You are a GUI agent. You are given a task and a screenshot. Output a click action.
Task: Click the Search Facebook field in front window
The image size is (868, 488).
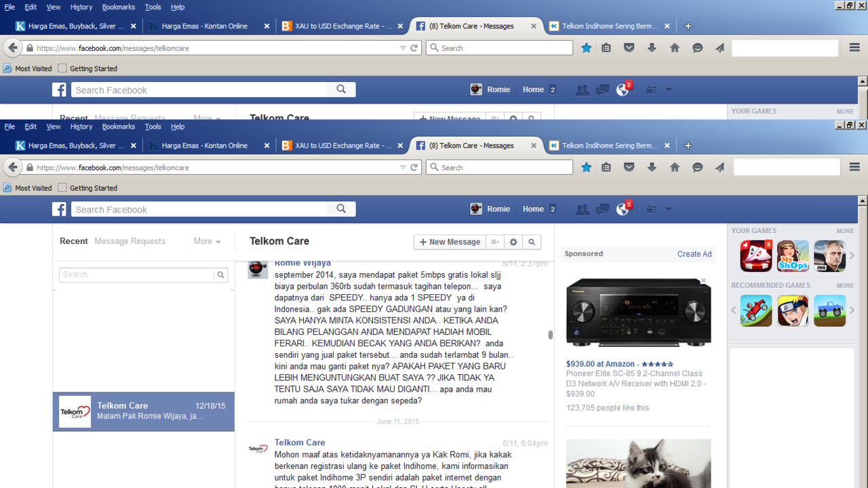point(199,209)
